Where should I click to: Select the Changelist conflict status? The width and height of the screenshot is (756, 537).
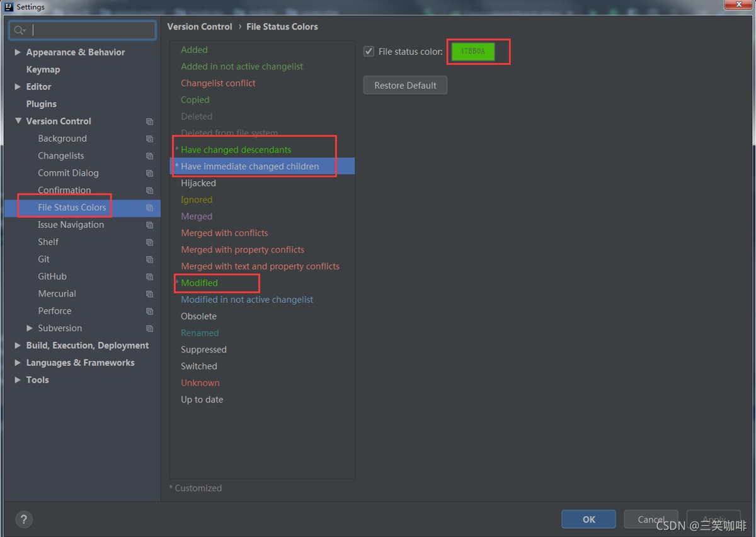(x=218, y=83)
